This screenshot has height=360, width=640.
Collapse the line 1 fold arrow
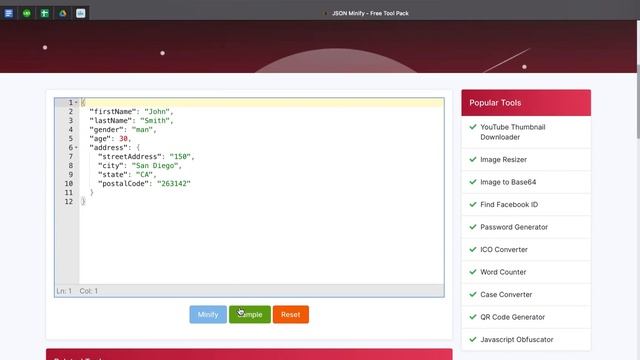coord(76,102)
